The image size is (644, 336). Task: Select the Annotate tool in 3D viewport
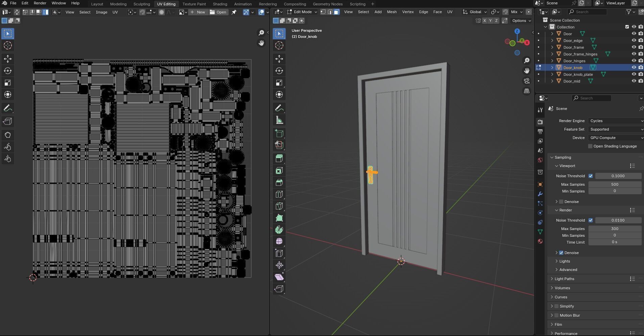click(279, 108)
